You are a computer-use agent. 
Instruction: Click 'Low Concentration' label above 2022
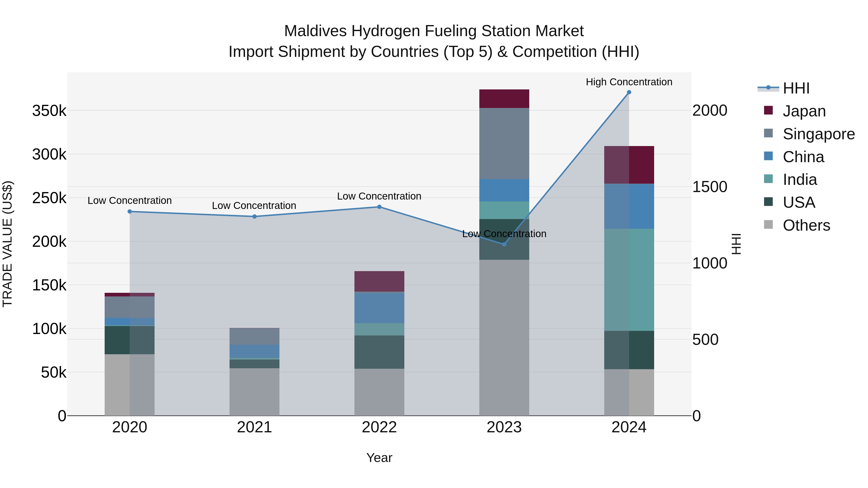pyautogui.click(x=380, y=196)
